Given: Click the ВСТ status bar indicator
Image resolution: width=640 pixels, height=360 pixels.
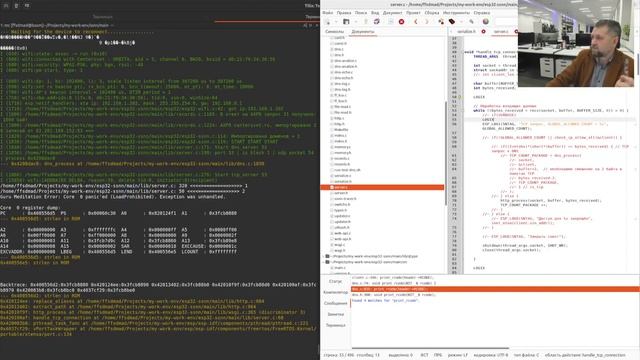Looking at the screenshot, I should pyautogui.click(x=424, y=355).
